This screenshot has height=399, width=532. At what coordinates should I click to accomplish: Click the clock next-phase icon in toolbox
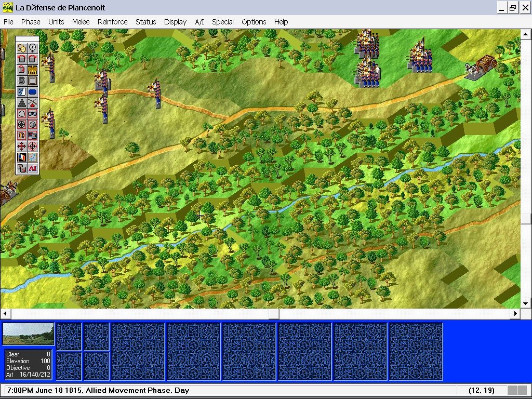tap(22, 48)
